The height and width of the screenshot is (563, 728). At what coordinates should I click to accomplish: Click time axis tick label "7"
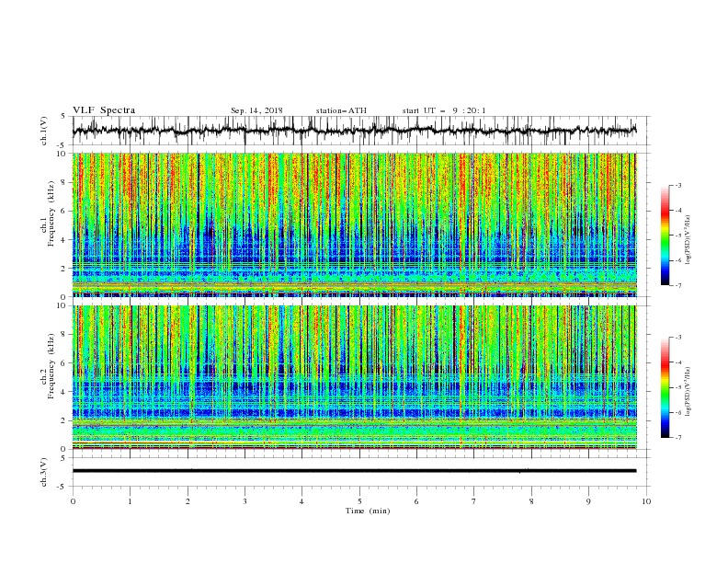click(x=474, y=501)
